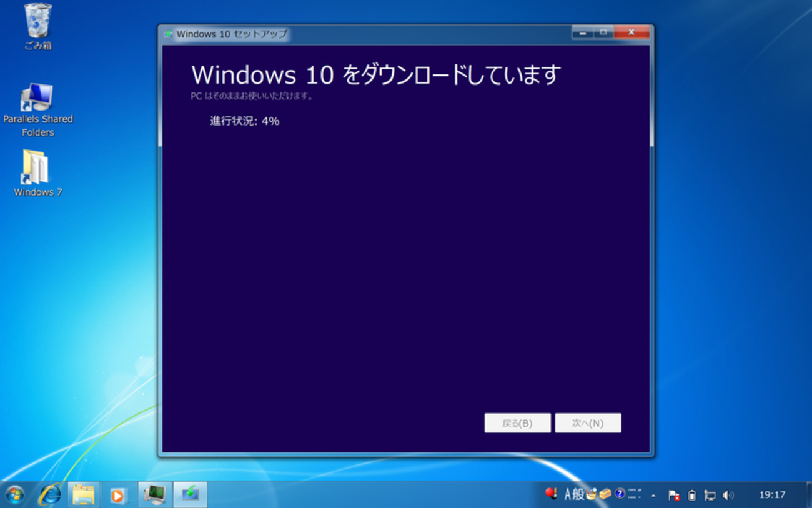Click the 戻る (Back) button
Screen dimensions: 812x508
pyautogui.click(x=517, y=422)
